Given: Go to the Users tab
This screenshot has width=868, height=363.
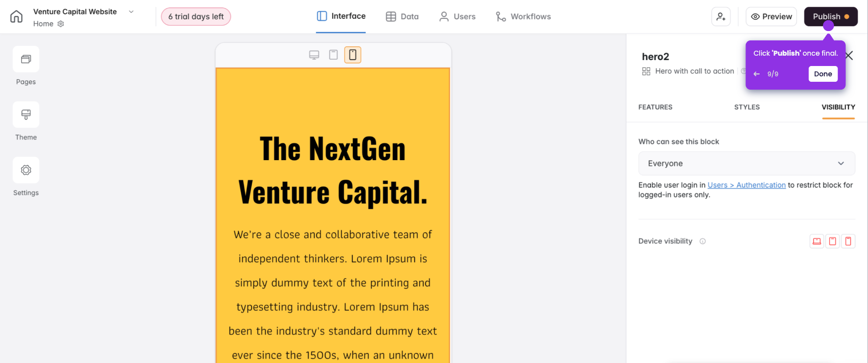Looking at the screenshot, I should click(457, 17).
